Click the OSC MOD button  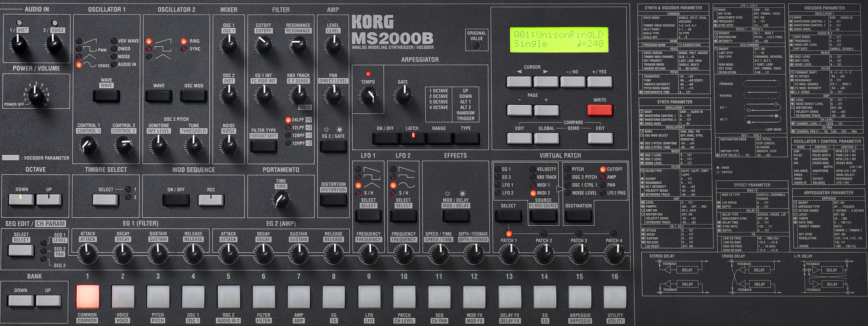[x=194, y=96]
